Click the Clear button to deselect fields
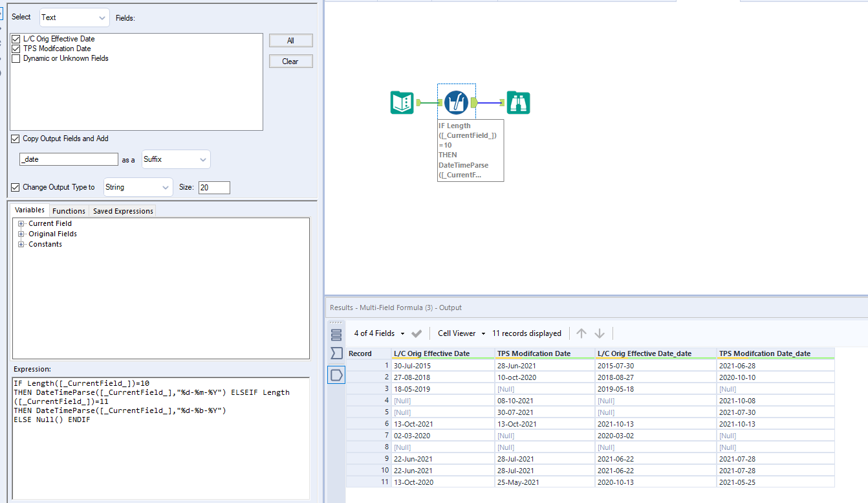Image resolution: width=868 pixels, height=503 pixels. (x=290, y=61)
